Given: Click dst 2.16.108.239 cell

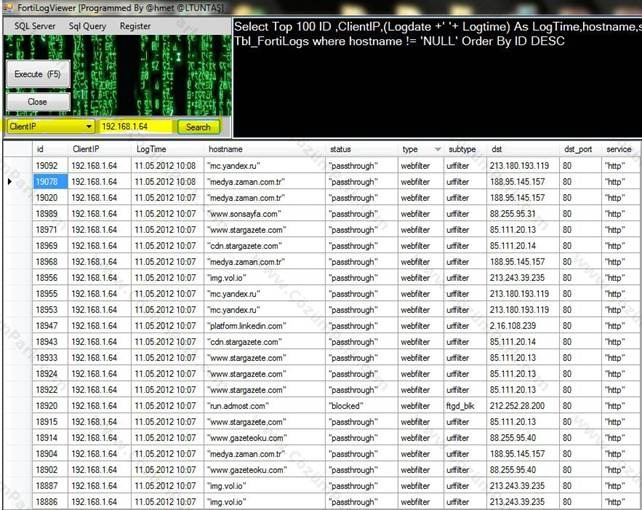Looking at the screenshot, I should click(x=523, y=326).
